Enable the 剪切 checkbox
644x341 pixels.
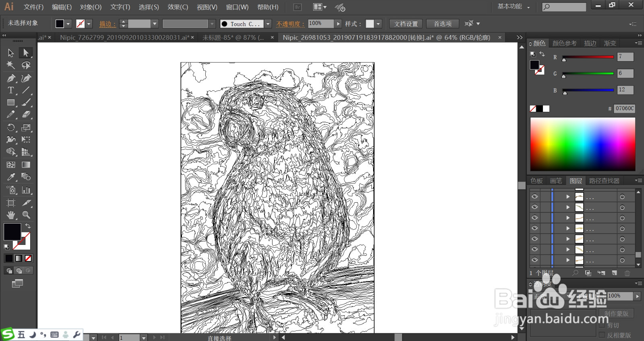pyautogui.click(x=602, y=325)
